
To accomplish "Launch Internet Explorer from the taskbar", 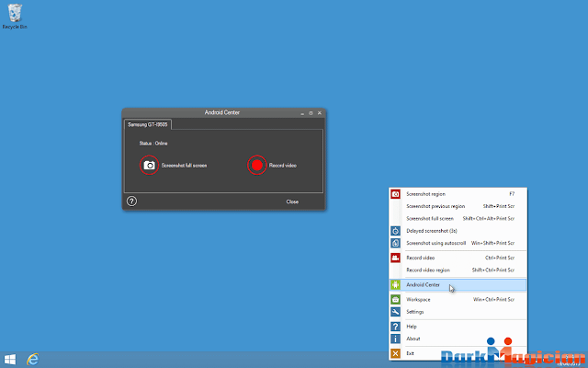I will coord(33,360).
